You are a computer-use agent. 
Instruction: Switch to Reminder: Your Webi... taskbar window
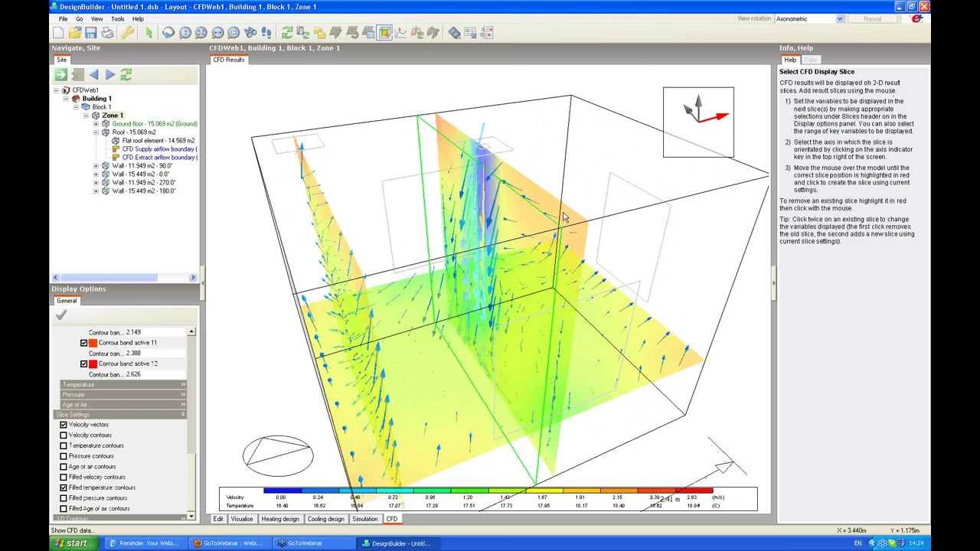[x=143, y=543]
